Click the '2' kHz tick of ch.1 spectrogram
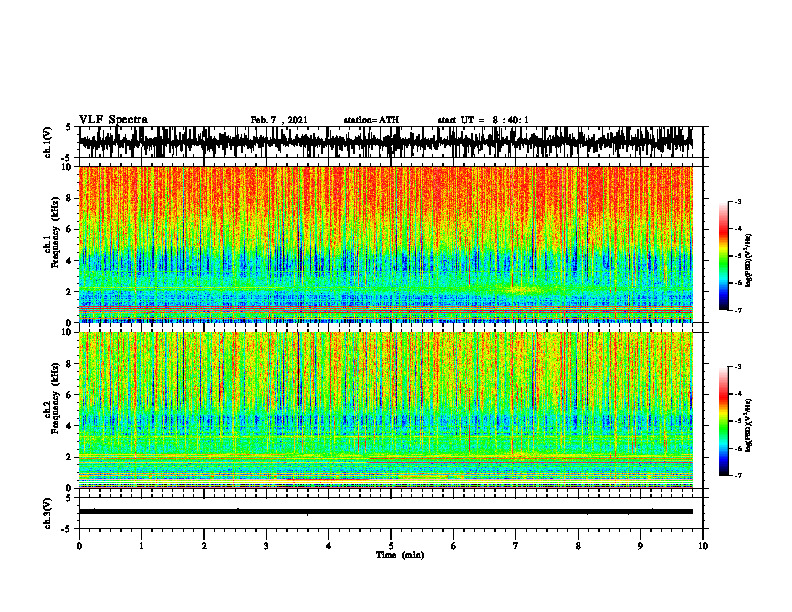Screen dimensions: 792x612 click(x=70, y=291)
